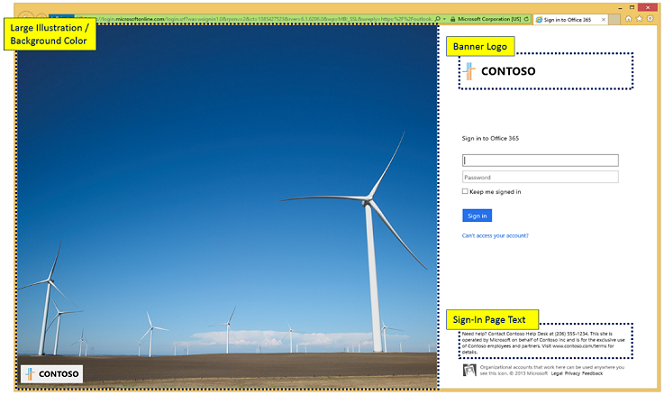Open a new blank browser tab
This screenshot has width=664, height=395.
tap(614, 19)
